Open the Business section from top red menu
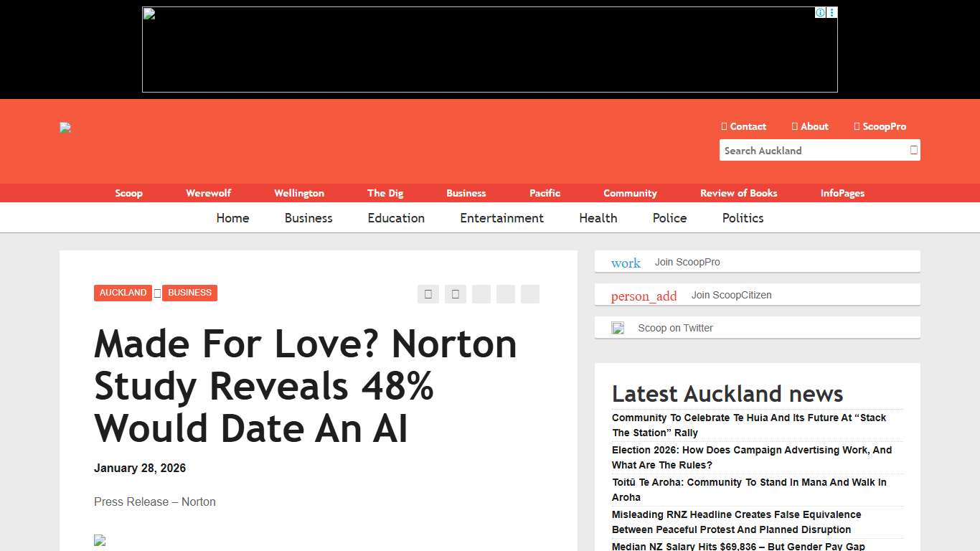 click(x=466, y=193)
